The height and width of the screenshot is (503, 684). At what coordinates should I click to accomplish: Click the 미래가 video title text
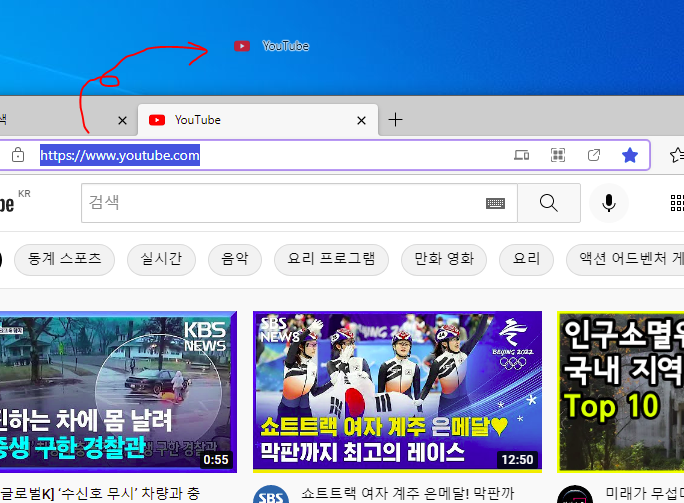click(x=644, y=493)
